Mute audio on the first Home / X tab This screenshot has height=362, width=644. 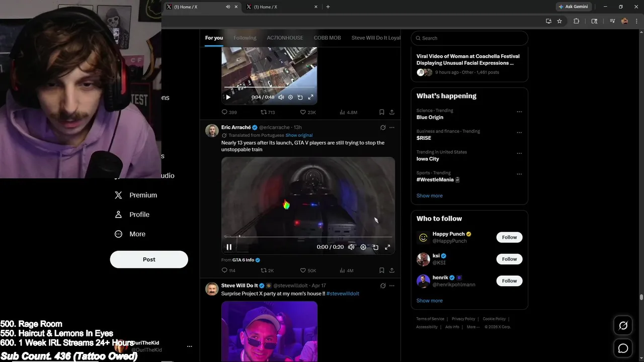click(x=228, y=7)
